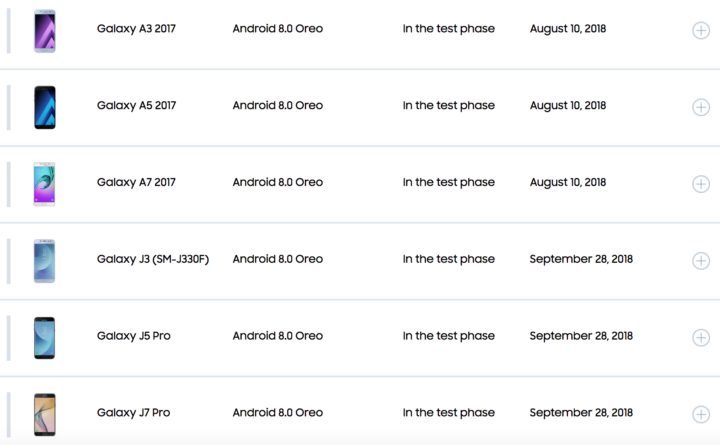The image size is (720, 445).
Task: Select the Galaxy A3 2017 device name
Action: [x=137, y=29]
